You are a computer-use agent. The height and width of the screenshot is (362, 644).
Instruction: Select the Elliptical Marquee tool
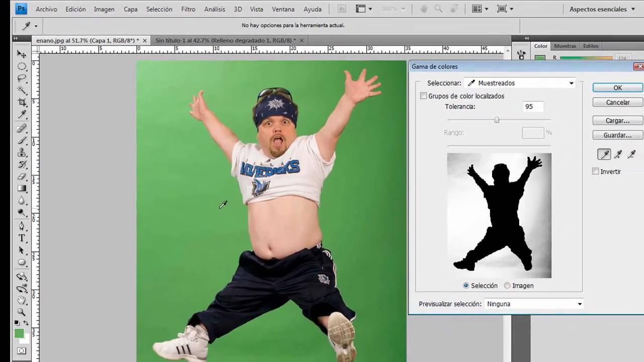pos(22,66)
